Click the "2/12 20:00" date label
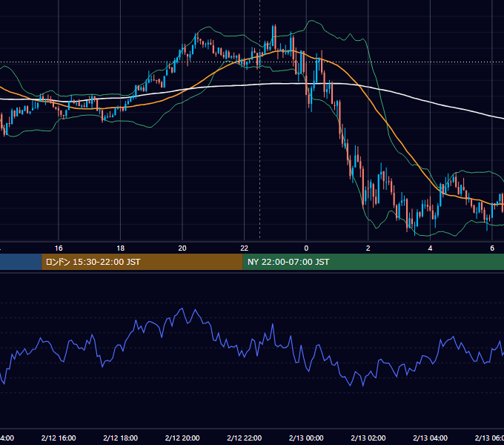Viewport: 504px width, 445px height. tap(182, 438)
